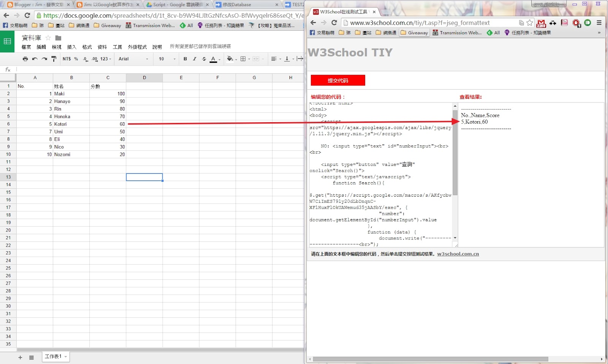Open the w3school.com.cn link

coord(458,254)
